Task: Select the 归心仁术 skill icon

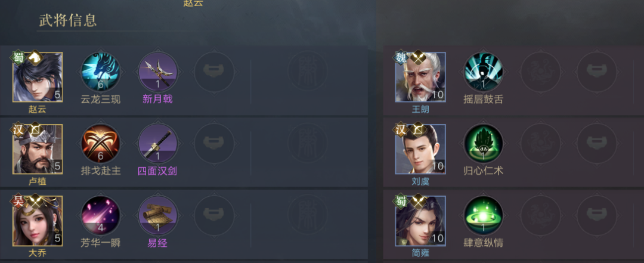Action: point(483,144)
